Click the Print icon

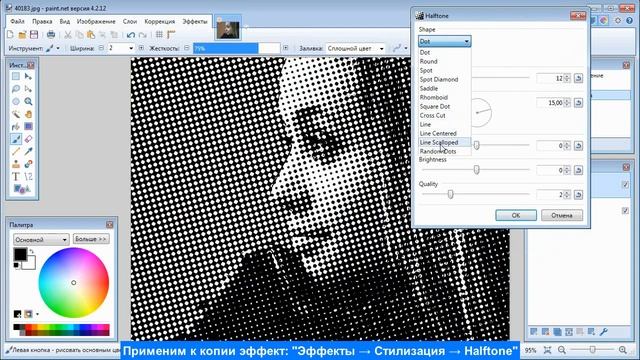(x=51, y=35)
